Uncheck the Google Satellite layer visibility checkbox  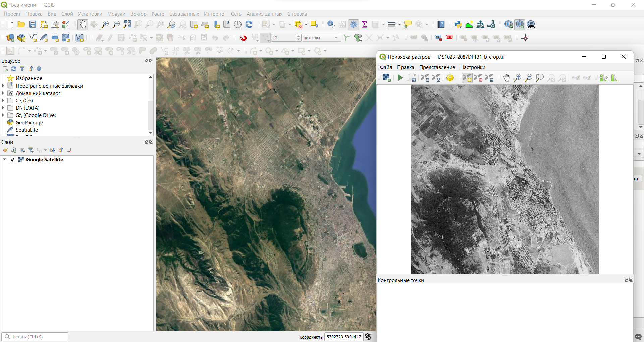[x=13, y=160]
